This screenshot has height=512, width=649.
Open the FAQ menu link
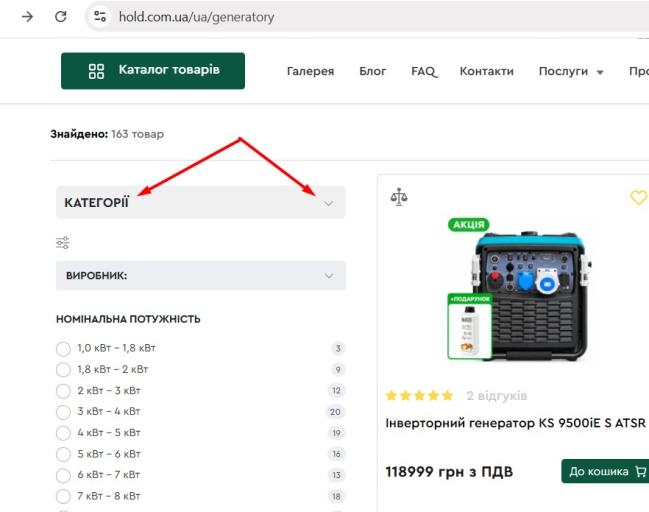tap(424, 71)
